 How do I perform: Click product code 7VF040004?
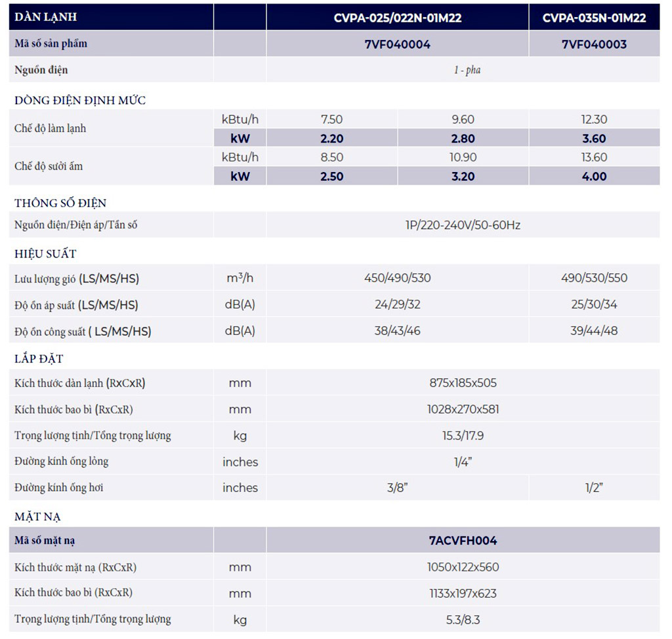tap(397, 44)
